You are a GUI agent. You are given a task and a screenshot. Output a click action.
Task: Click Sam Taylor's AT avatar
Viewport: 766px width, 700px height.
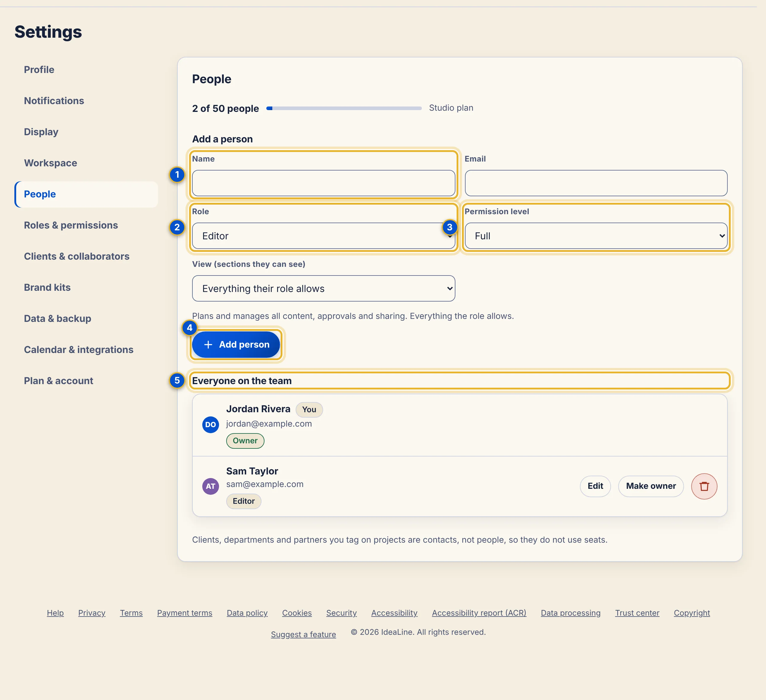(210, 486)
